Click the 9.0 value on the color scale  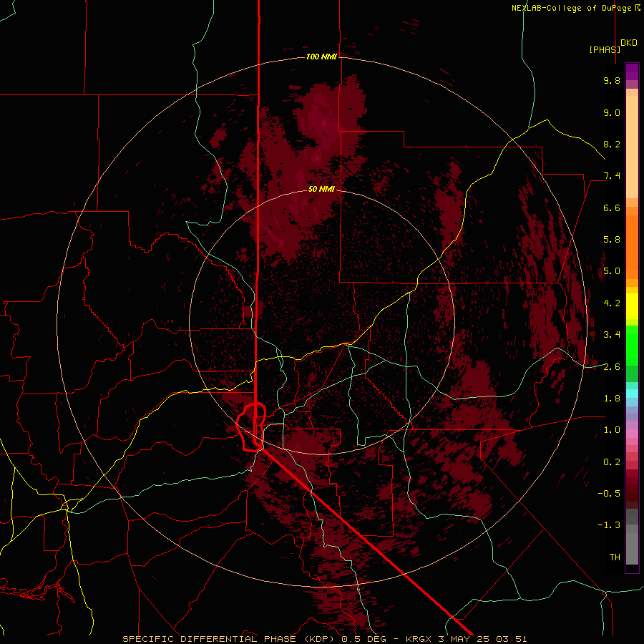click(x=612, y=112)
